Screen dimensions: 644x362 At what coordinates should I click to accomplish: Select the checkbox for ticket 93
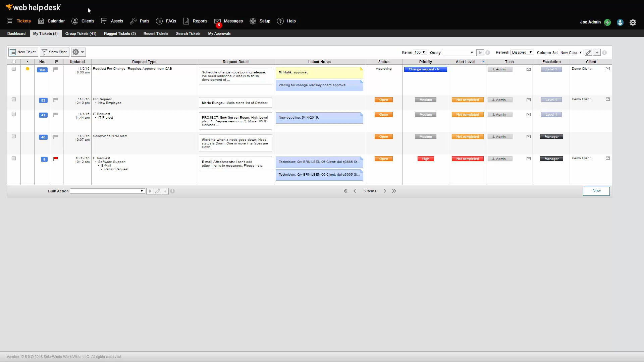coord(13,99)
